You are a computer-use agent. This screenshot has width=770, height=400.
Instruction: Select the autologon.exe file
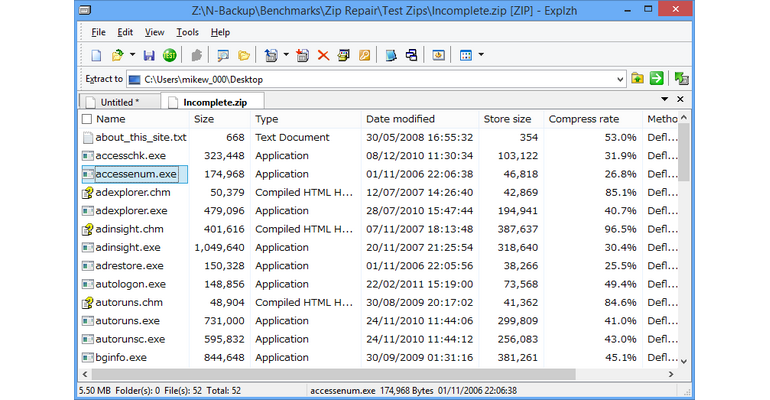click(130, 284)
